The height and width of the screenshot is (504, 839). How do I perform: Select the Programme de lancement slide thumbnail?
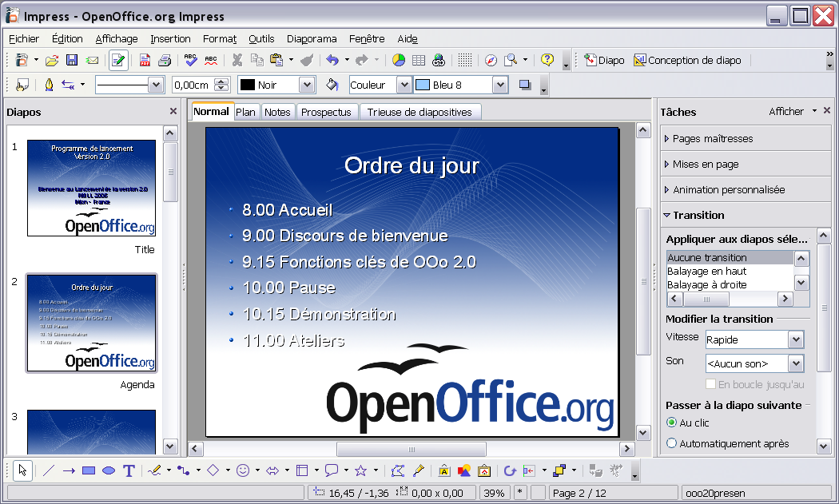coord(92,188)
